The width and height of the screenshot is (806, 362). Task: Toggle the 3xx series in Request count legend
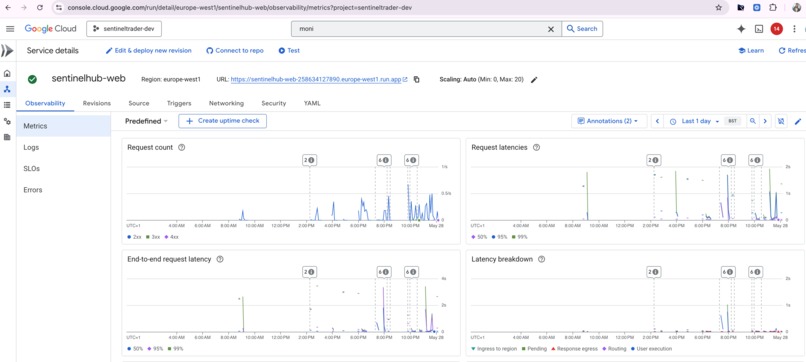pos(153,237)
